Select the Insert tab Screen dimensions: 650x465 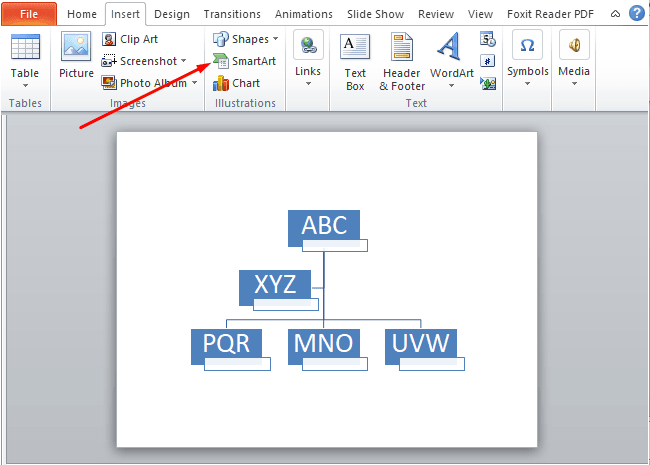[x=125, y=14]
